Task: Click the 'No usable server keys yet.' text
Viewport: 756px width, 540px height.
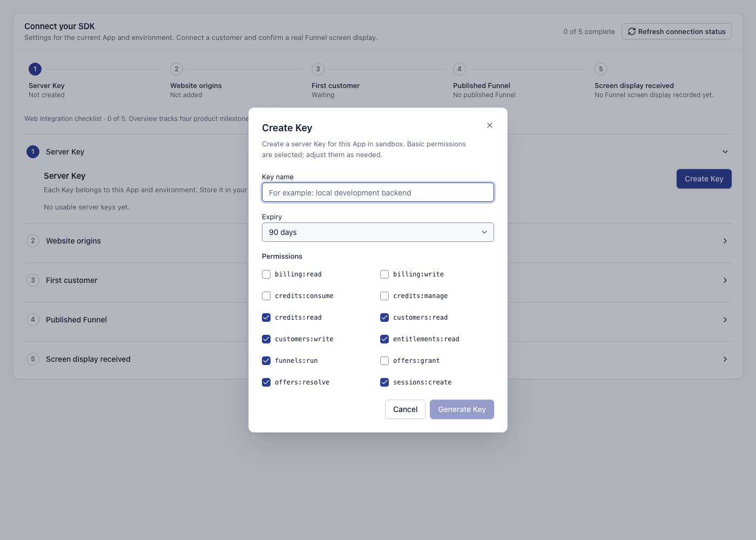Action: point(86,207)
